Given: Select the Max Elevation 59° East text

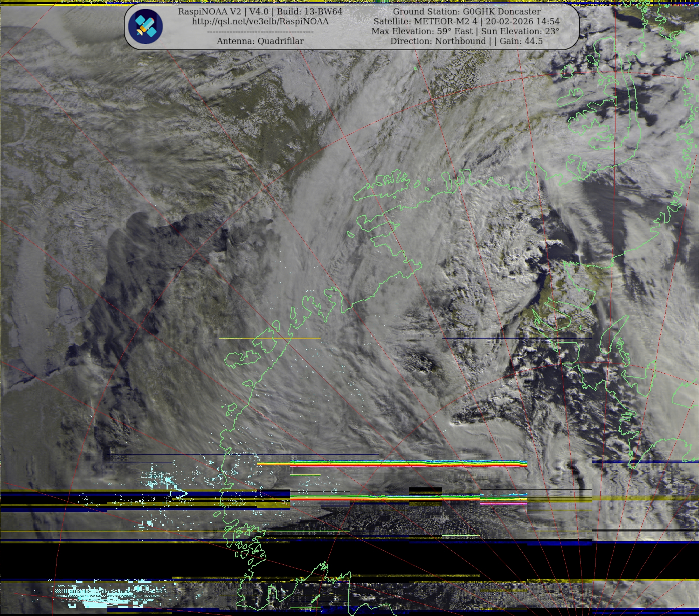Looking at the screenshot, I should point(422,31).
